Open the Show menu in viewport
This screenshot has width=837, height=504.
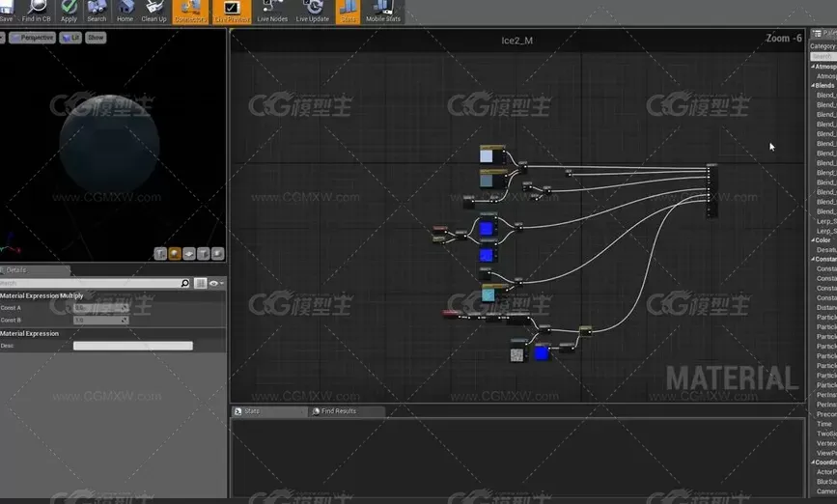tap(96, 38)
